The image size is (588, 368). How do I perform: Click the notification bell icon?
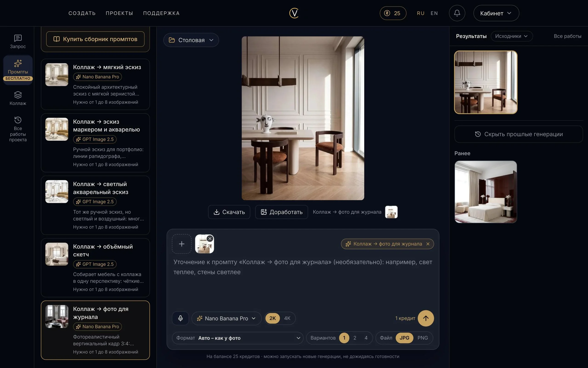(x=457, y=13)
